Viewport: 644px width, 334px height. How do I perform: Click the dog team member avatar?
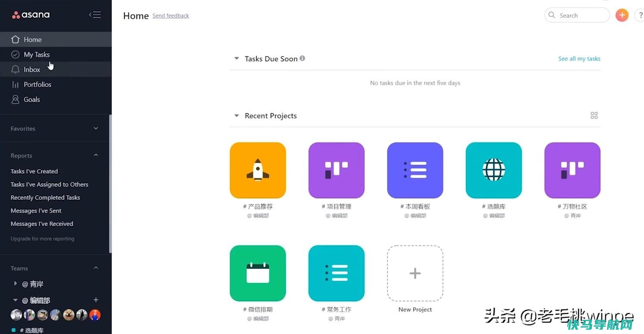tap(68, 315)
